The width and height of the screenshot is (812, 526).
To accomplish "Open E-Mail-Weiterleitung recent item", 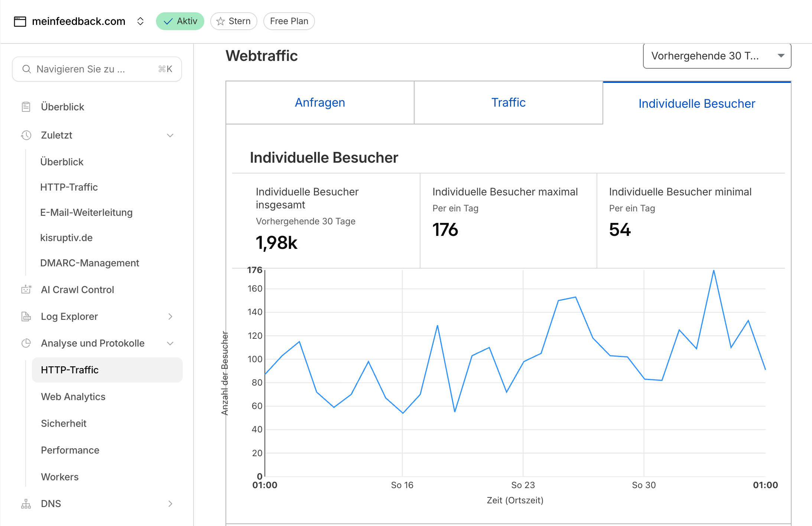I will pyautogui.click(x=86, y=212).
